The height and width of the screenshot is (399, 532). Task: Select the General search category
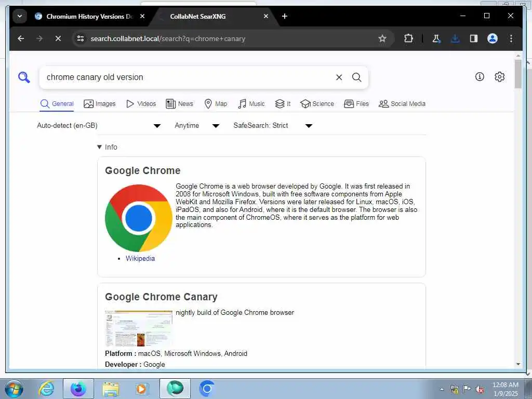tap(57, 104)
